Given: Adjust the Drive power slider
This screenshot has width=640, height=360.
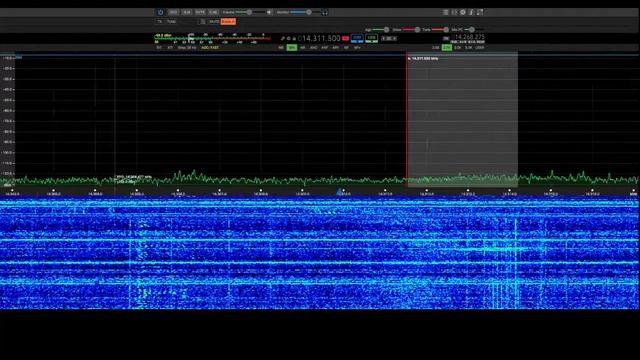Looking at the screenshot, I should 411,29.
